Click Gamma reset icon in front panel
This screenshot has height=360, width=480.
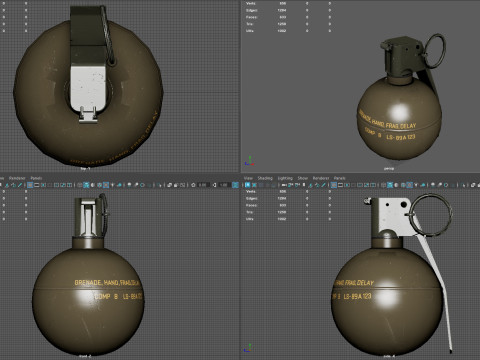click(x=215, y=185)
